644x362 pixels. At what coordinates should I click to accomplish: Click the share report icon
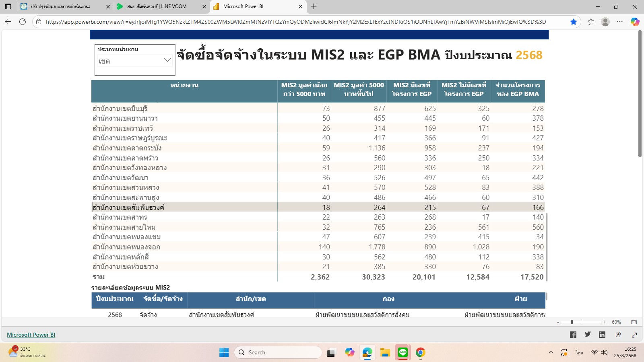[618, 335]
